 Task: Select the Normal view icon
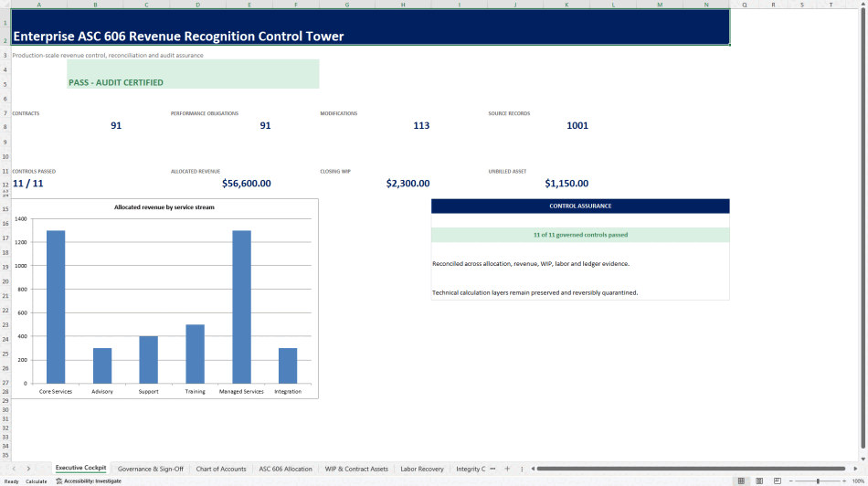(x=741, y=481)
